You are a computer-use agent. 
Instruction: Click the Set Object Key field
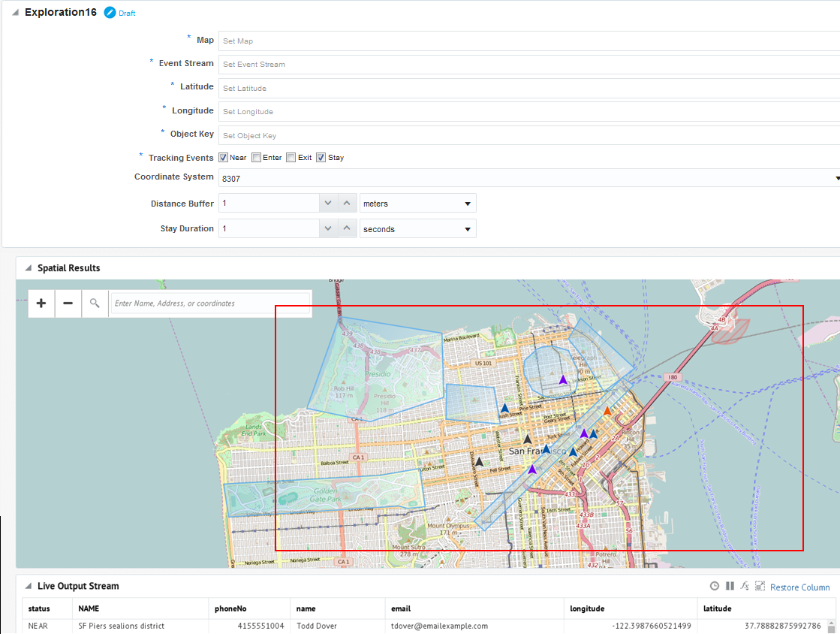coord(529,136)
